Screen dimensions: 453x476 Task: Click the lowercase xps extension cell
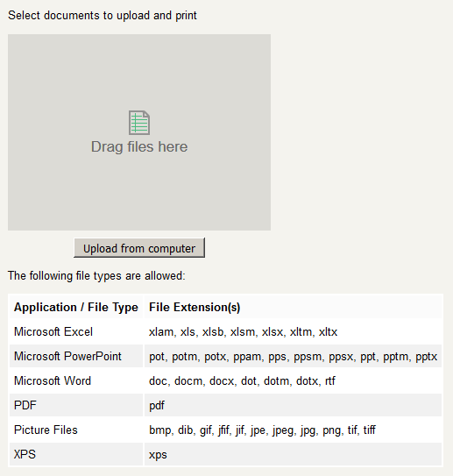[294, 454]
